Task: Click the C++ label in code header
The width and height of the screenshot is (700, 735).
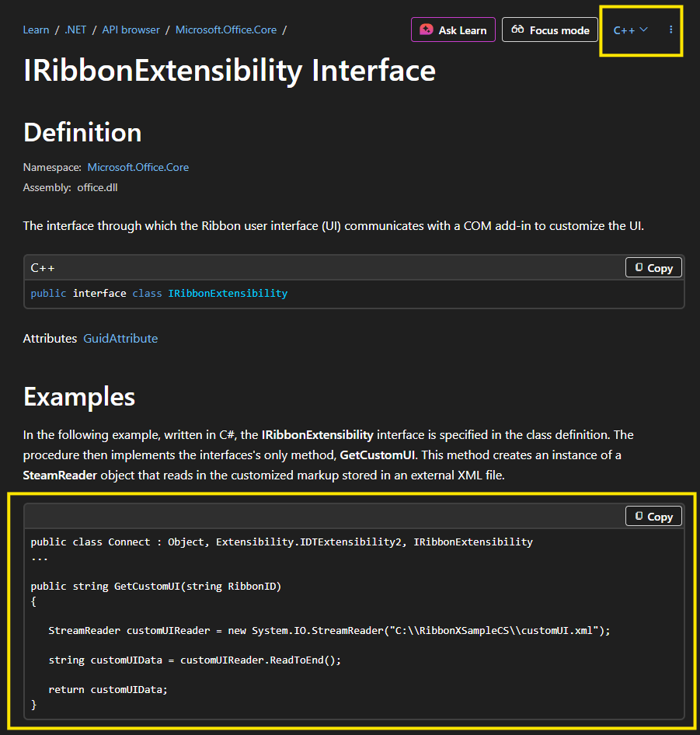Action: [43, 268]
